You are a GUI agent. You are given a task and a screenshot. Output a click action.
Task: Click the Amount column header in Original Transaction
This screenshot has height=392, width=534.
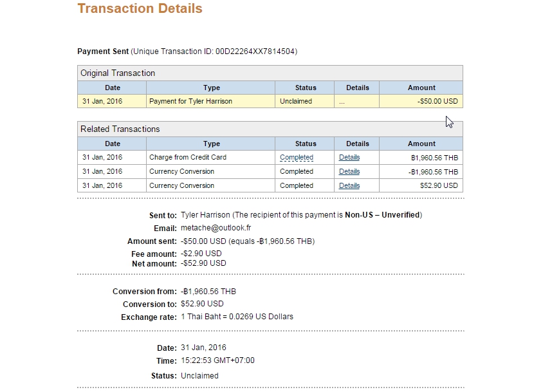coord(421,88)
